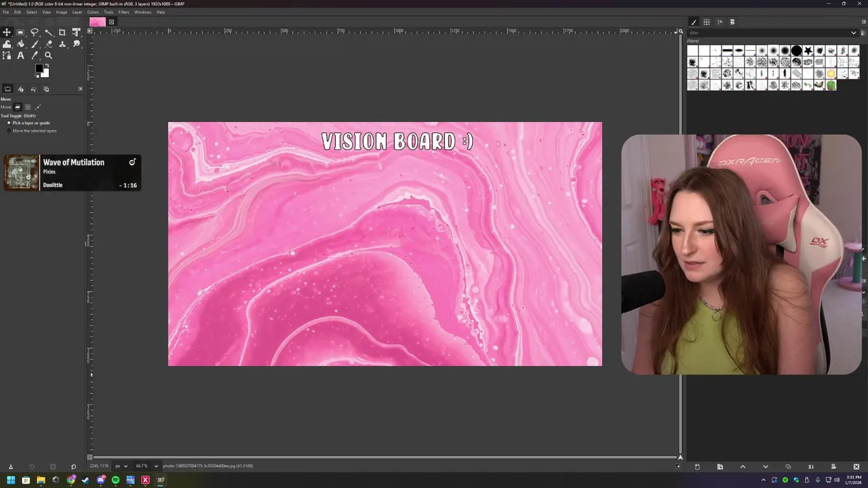Select the Bucket Fill tool

(x=20, y=44)
